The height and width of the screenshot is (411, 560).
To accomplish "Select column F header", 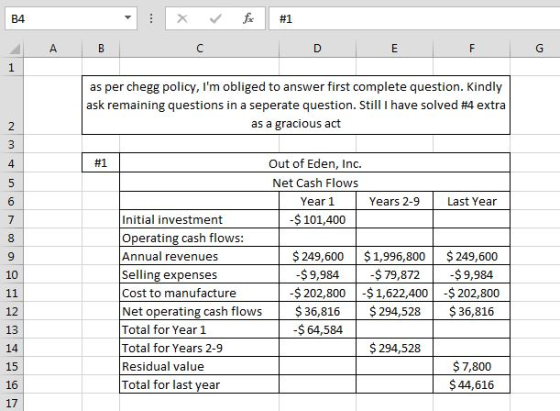I will tap(471, 49).
